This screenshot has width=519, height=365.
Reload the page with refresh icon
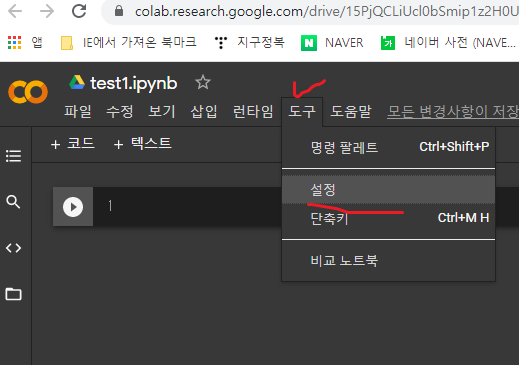click(79, 11)
